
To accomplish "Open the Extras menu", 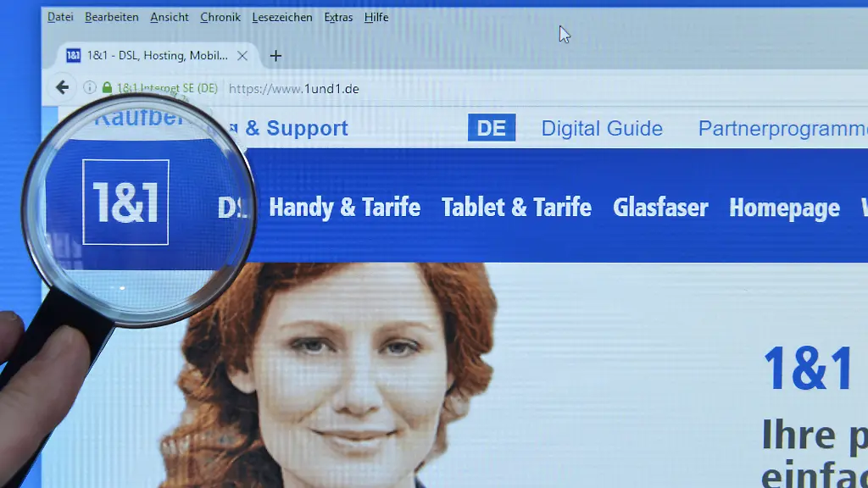I will (338, 17).
